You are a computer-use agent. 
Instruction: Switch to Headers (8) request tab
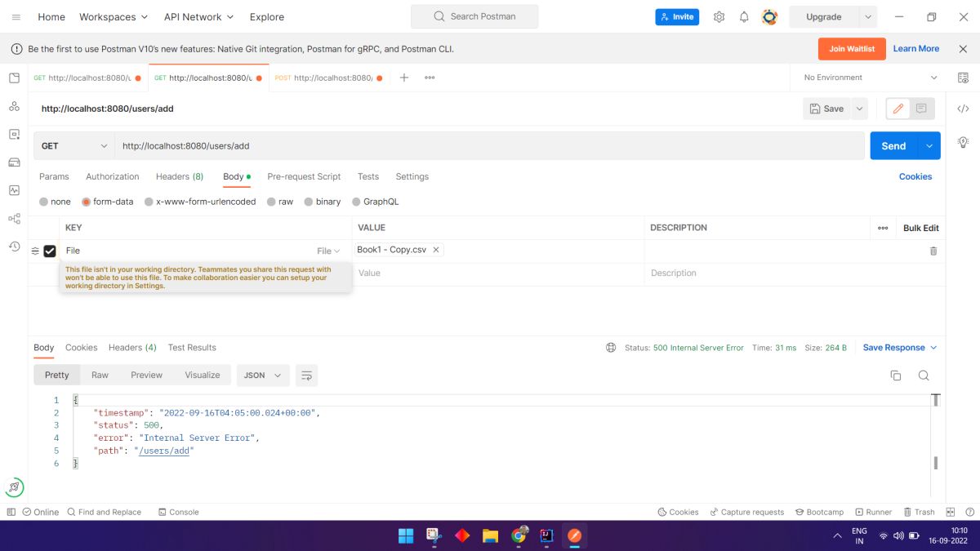[x=180, y=176]
